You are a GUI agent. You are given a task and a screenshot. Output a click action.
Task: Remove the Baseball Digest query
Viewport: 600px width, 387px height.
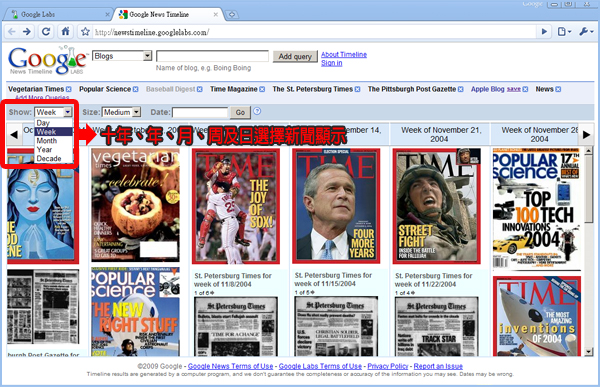click(200, 89)
